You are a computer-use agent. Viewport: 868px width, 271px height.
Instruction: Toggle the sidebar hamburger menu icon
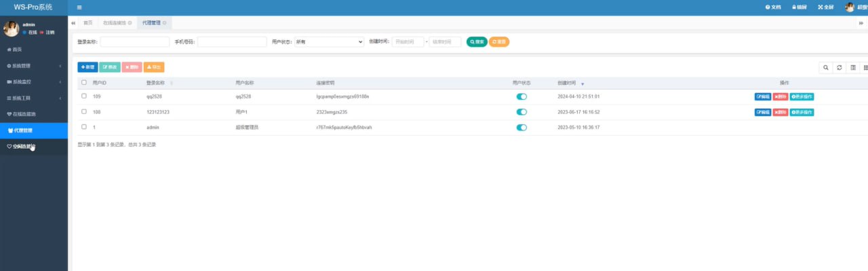coord(79,7)
